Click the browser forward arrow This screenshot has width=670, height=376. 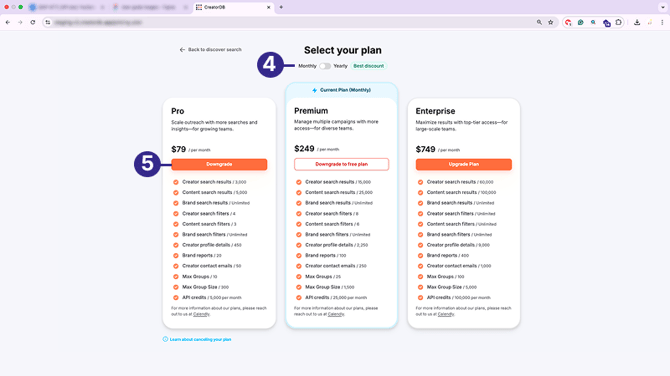[x=20, y=22]
